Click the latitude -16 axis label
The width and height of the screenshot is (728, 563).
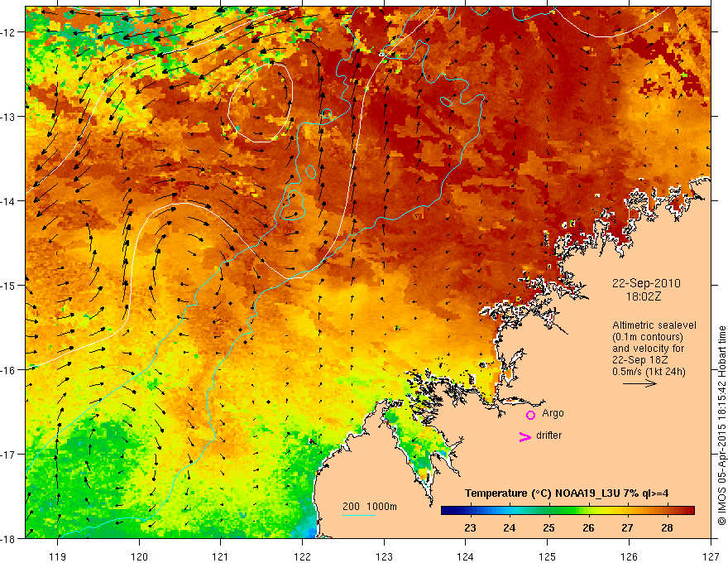(8, 370)
